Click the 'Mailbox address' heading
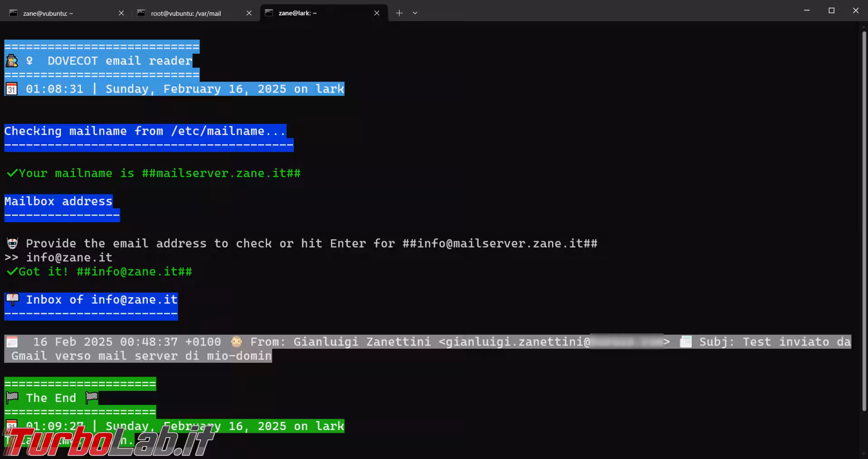 click(x=58, y=201)
